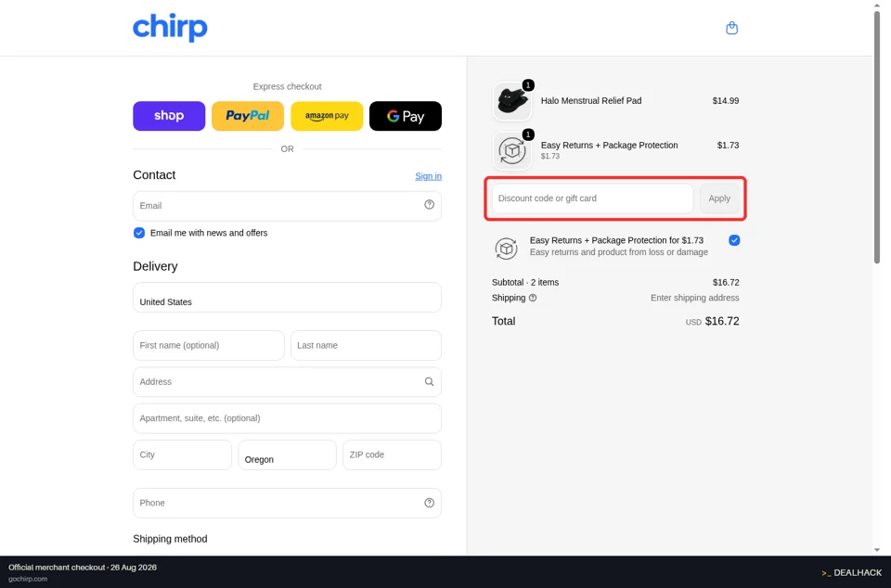Click the Email field help icon
Screen dimensions: 891x588
[429, 205]
